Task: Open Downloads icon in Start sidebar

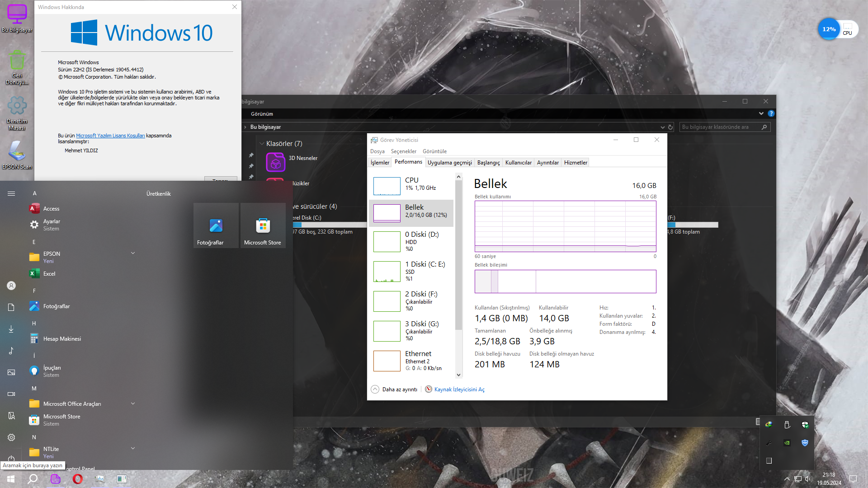Action: click(x=11, y=329)
